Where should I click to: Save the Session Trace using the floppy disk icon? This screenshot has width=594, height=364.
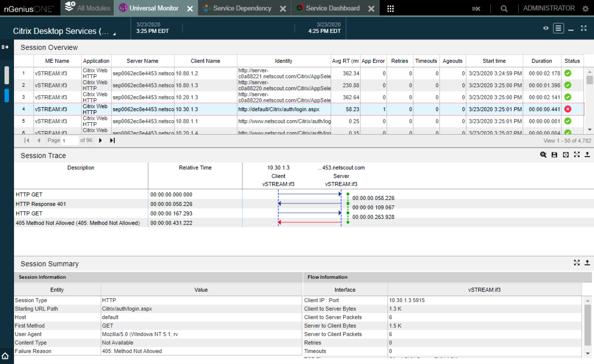[554, 155]
